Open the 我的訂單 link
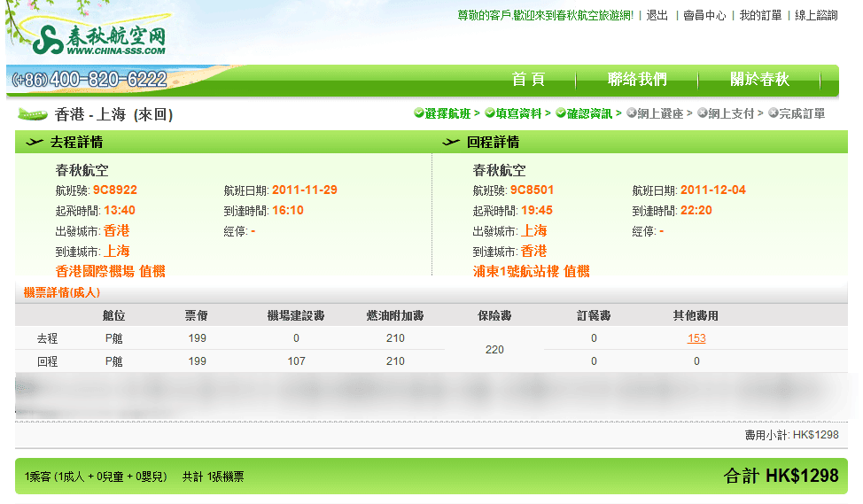 pyautogui.click(x=760, y=15)
